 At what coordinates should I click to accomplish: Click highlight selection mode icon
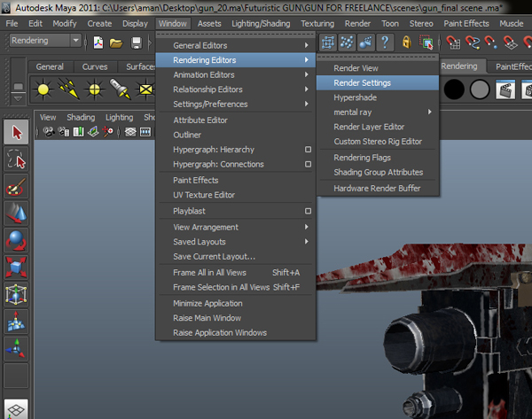[x=426, y=43]
